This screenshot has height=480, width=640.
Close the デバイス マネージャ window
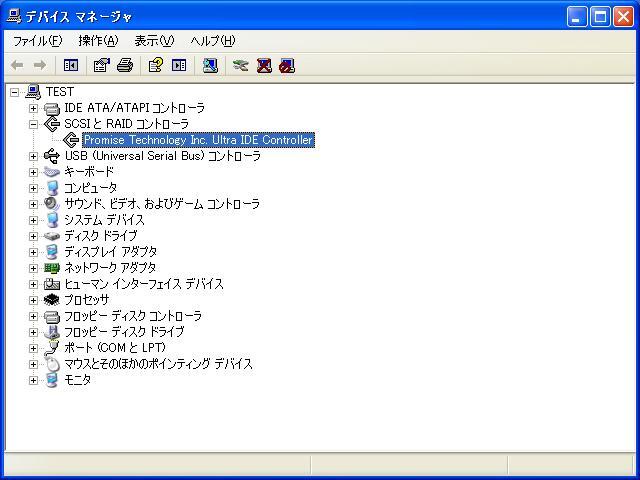point(623,17)
